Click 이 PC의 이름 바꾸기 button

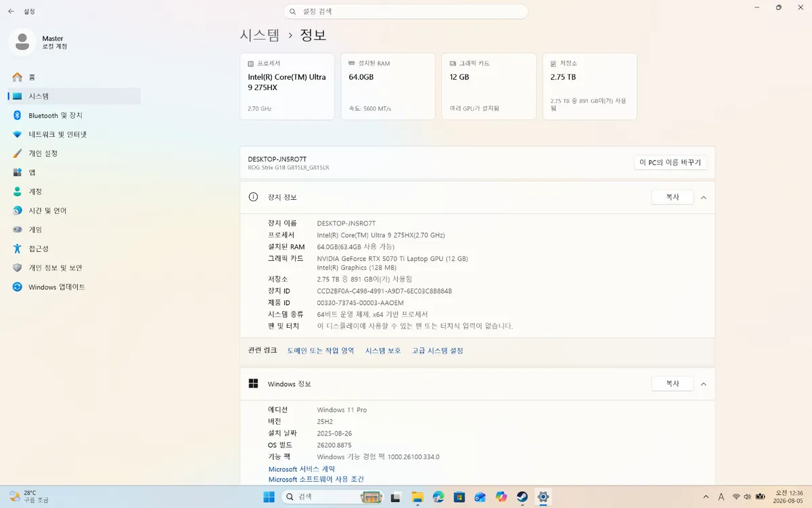[671, 163]
